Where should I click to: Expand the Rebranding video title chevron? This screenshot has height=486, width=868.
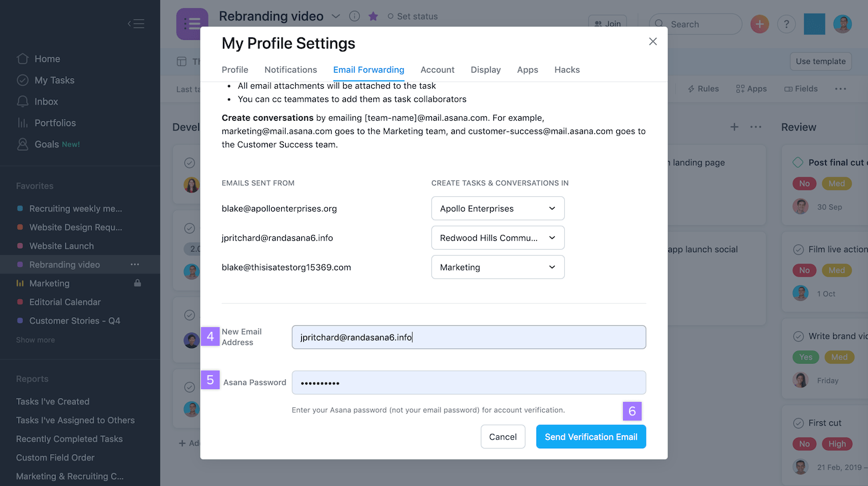point(336,16)
